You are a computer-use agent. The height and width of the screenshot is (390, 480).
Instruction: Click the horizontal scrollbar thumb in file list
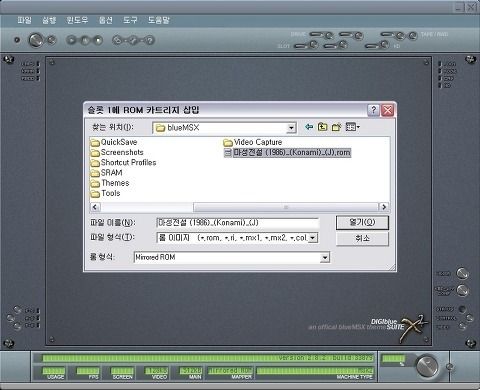[x=286, y=207]
